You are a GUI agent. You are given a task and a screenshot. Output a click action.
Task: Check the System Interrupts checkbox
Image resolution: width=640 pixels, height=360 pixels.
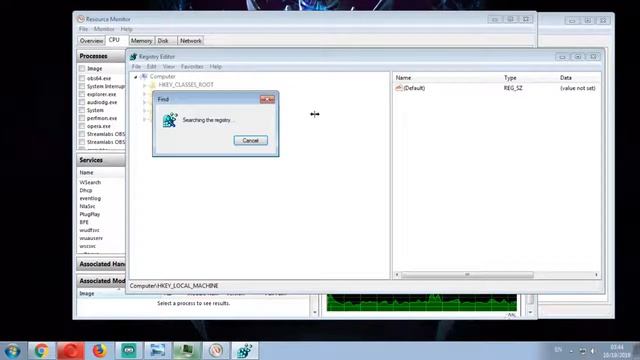click(82, 86)
